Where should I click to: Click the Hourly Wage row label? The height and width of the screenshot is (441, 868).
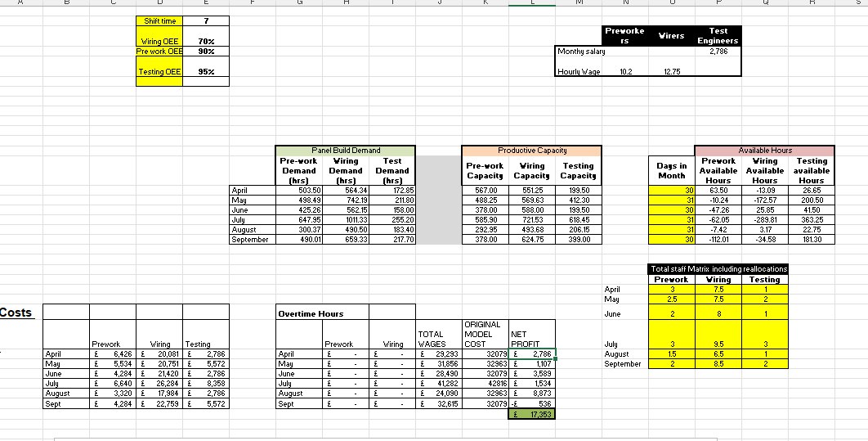pos(579,71)
